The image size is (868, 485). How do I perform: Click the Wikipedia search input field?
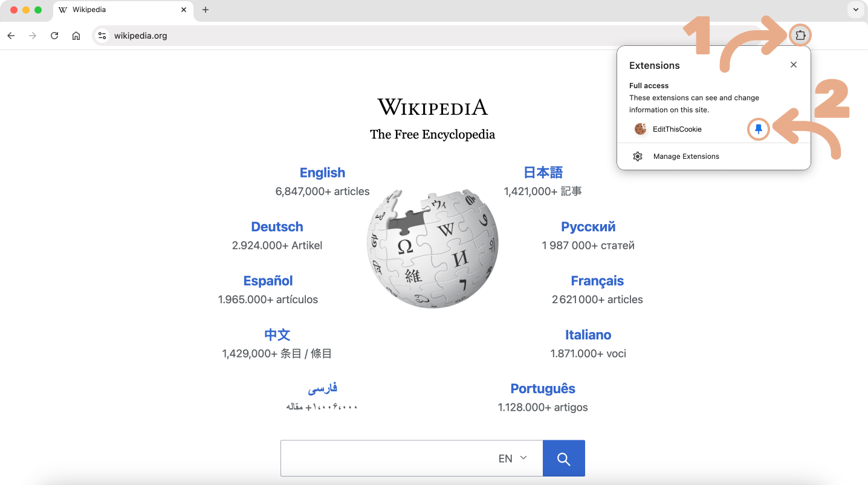point(387,458)
